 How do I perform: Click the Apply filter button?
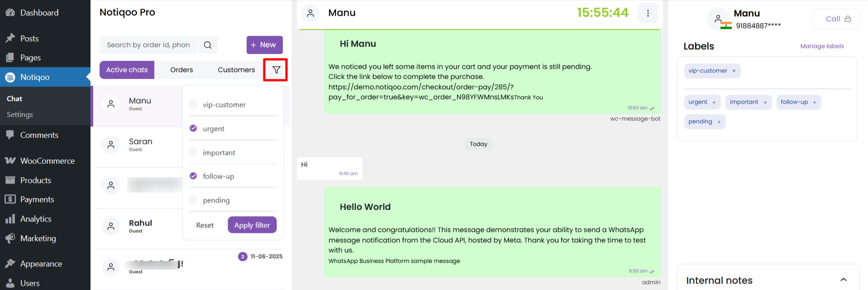tap(252, 225)
